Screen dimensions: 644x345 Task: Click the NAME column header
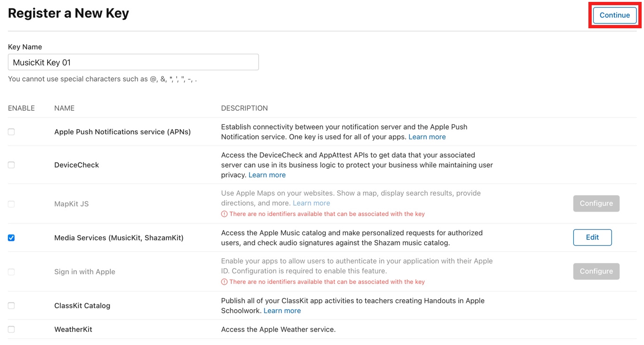(65, 108)
